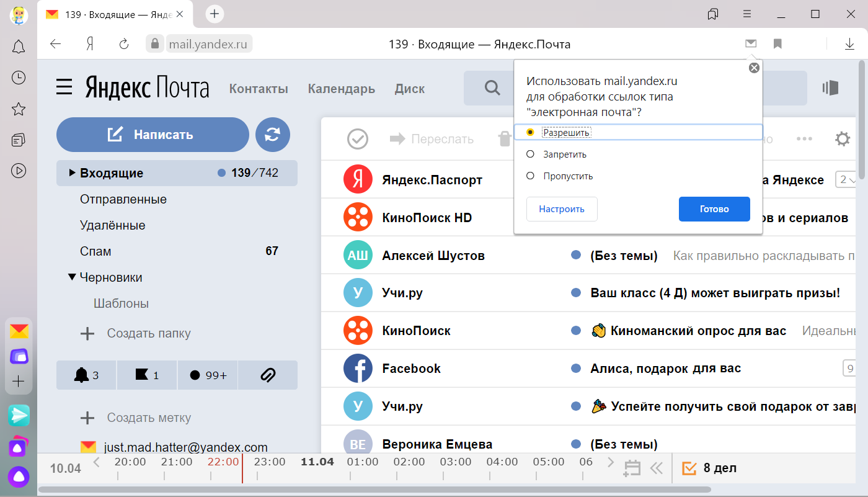Select the Запретить radio option
Viewport: 868px width, 497px height.
tap(530, 154)
